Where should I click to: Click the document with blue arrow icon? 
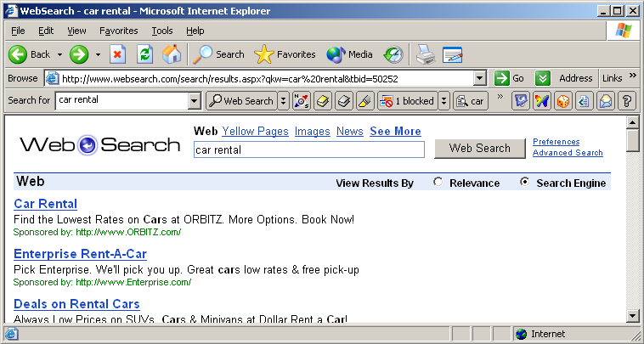coord(584,100)
